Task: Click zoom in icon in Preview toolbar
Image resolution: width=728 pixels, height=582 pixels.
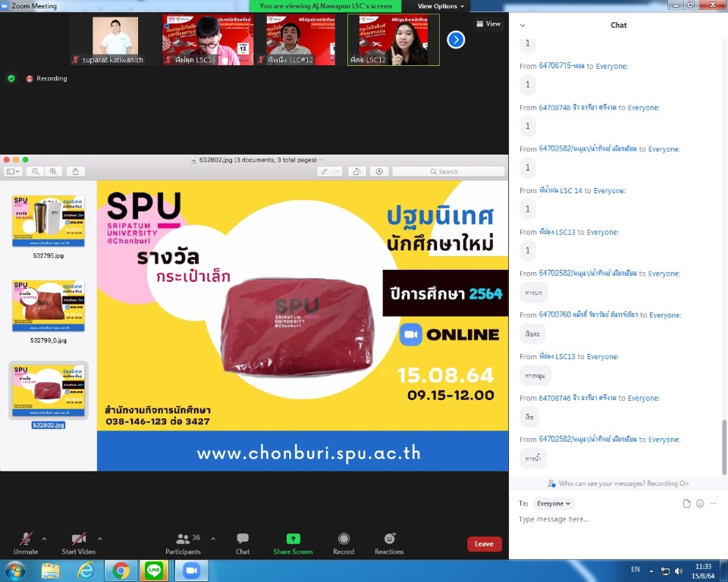Action: click(x=53, y=172)
